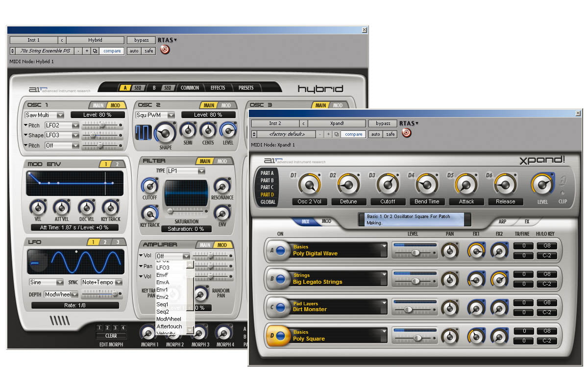Click the Filter Resonance knob

222,186
